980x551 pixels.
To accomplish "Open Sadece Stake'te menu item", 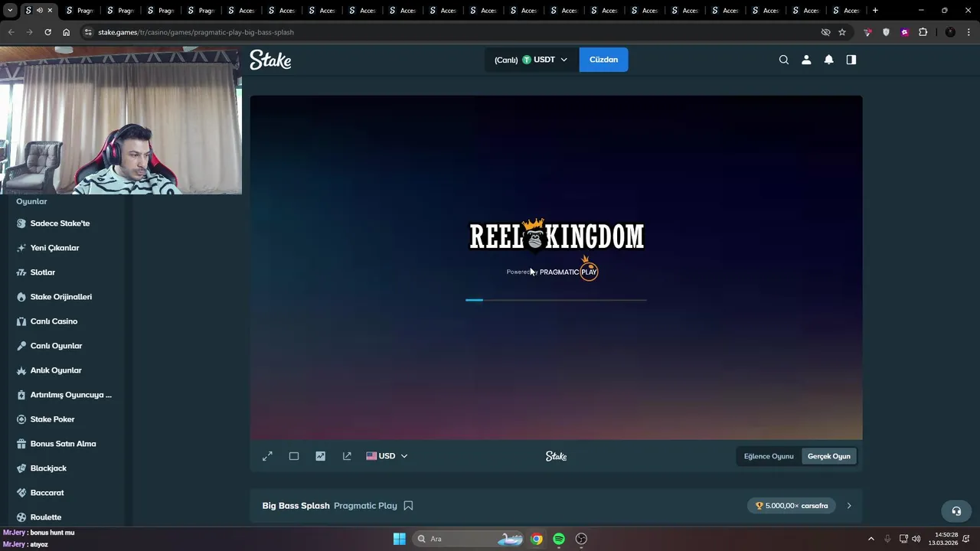I will [60, 223].
